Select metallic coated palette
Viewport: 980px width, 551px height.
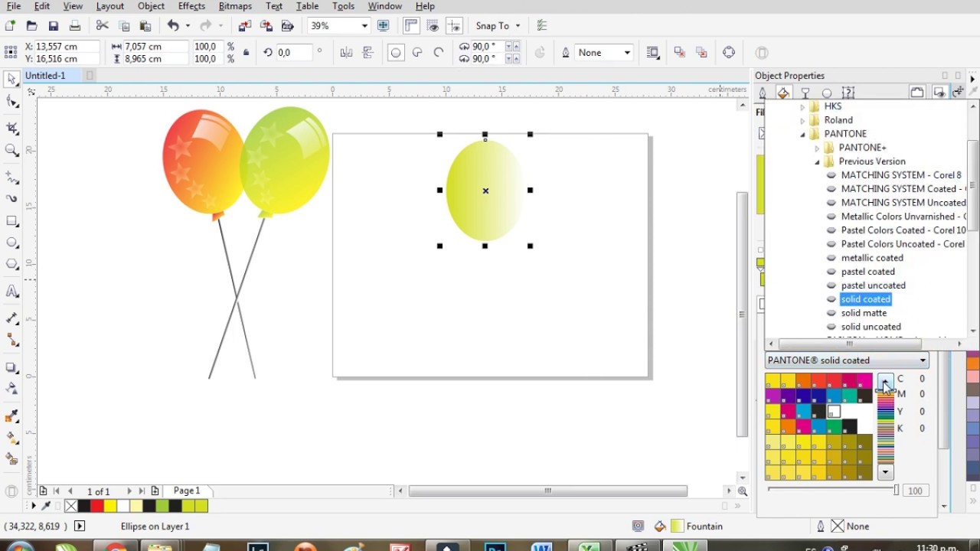point(872,258)
